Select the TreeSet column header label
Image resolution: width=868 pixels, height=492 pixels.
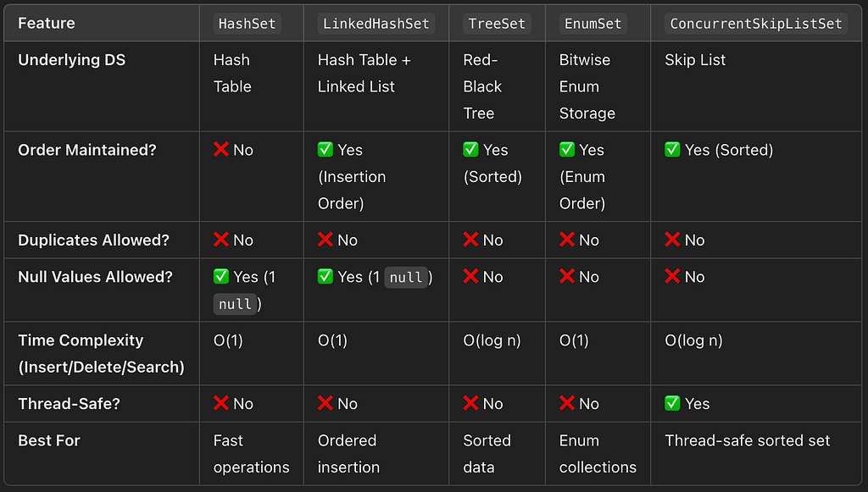tap(497, 24)
